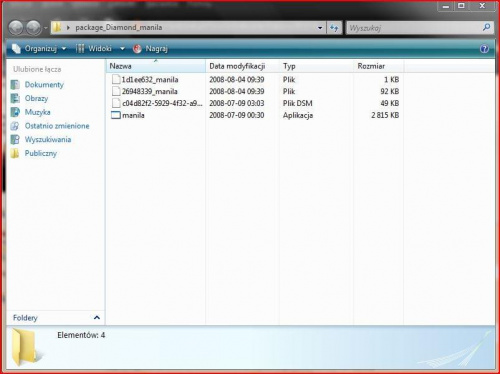Open Muzyka favorite link

coord(37,112)
